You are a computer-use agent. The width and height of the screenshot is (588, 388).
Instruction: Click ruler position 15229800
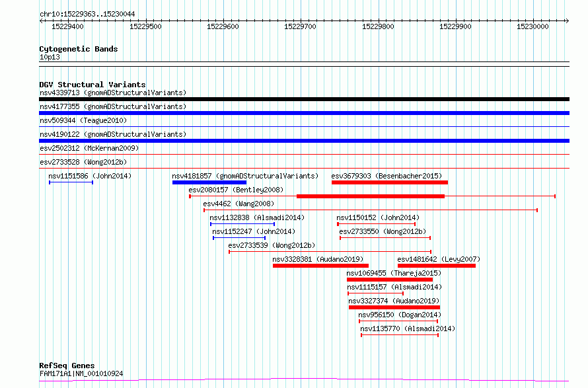(378, 26)
